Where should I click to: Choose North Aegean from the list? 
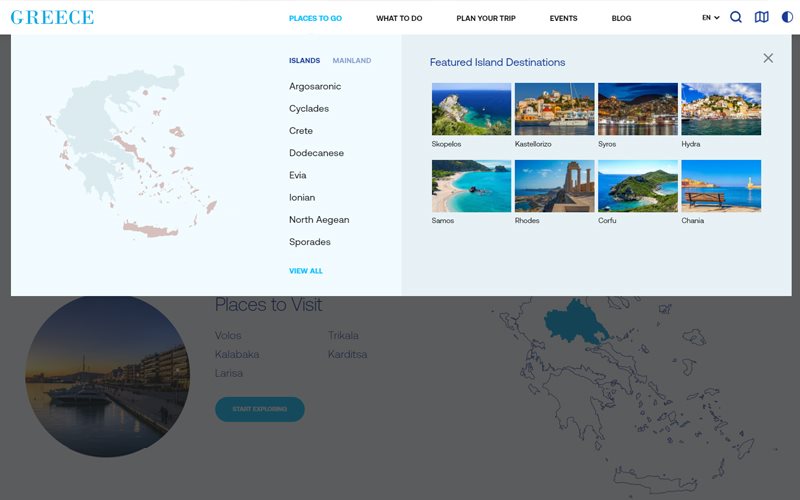319,220
